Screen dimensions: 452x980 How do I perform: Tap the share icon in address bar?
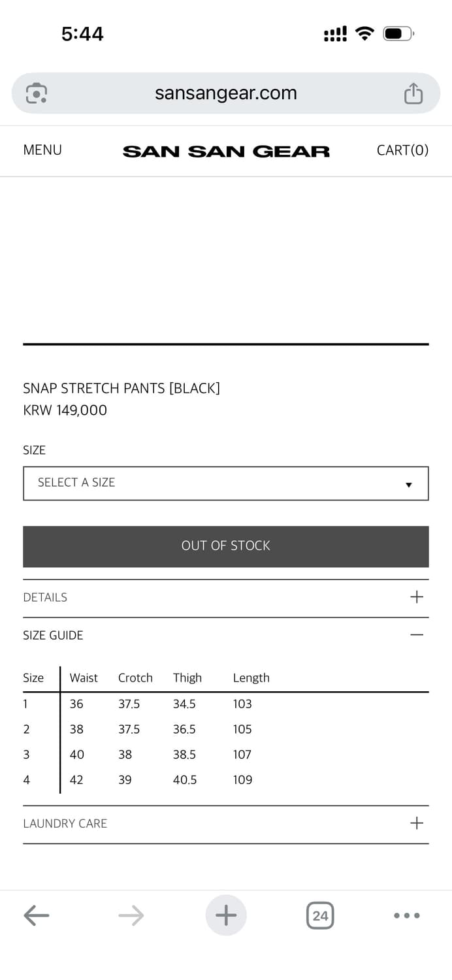pos(413,93)
